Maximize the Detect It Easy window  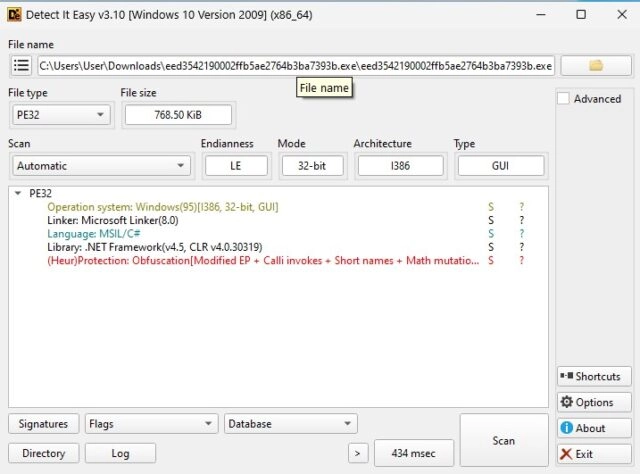pos(581,15)
